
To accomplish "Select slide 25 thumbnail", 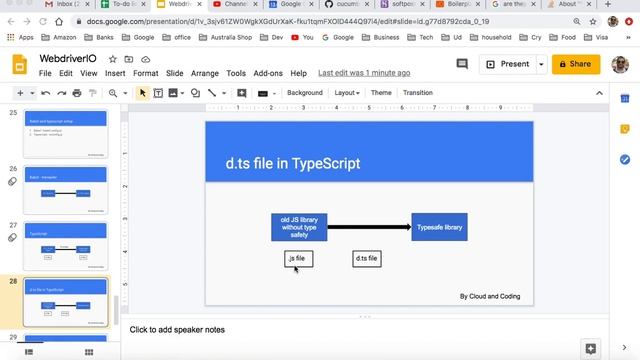I will click(x=65, y=133).
